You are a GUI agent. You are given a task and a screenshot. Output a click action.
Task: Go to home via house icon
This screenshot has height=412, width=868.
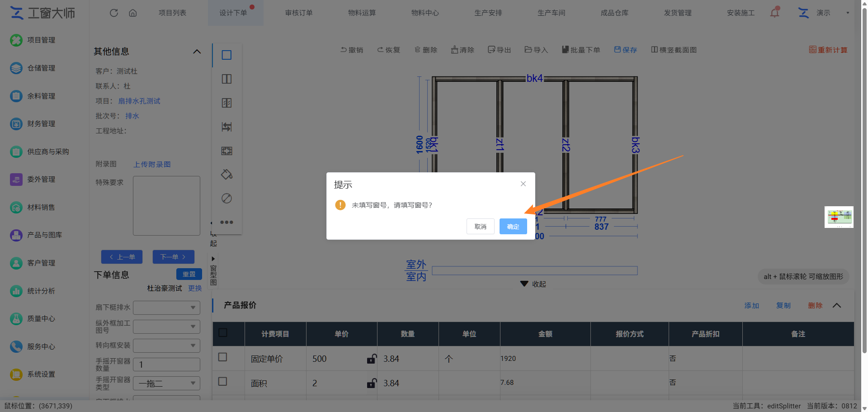click(133, 13)
